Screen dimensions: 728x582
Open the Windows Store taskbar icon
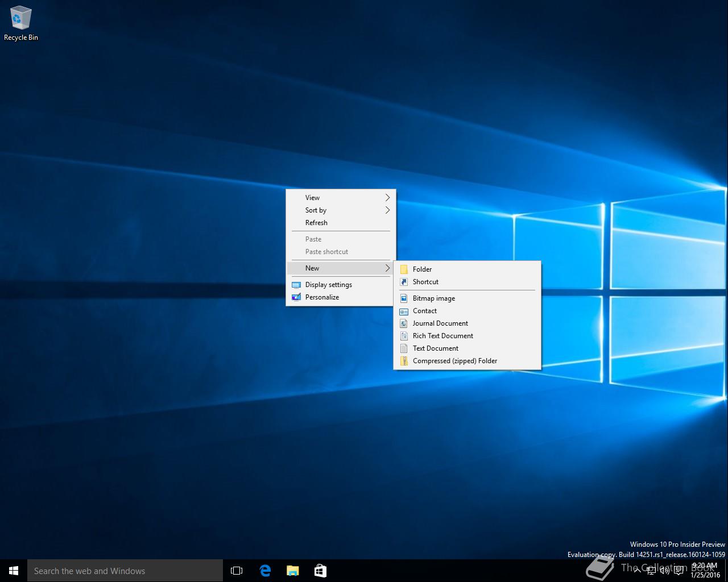coord(320,571)
